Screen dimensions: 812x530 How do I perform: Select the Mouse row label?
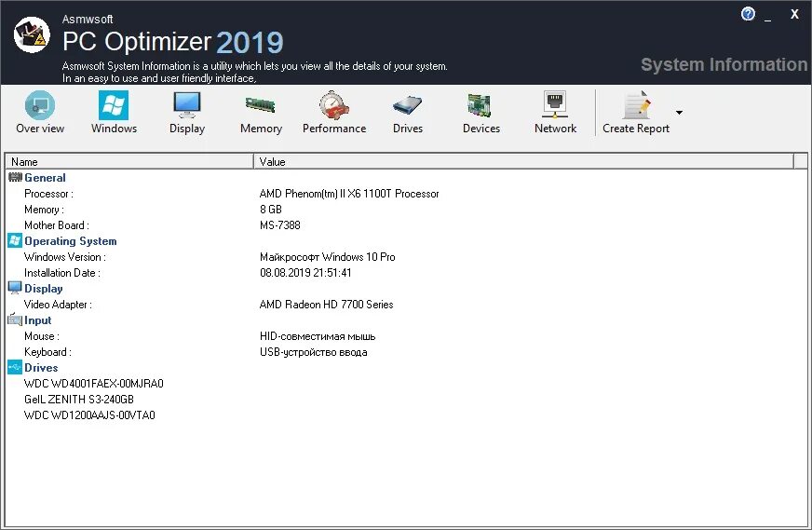41,336
